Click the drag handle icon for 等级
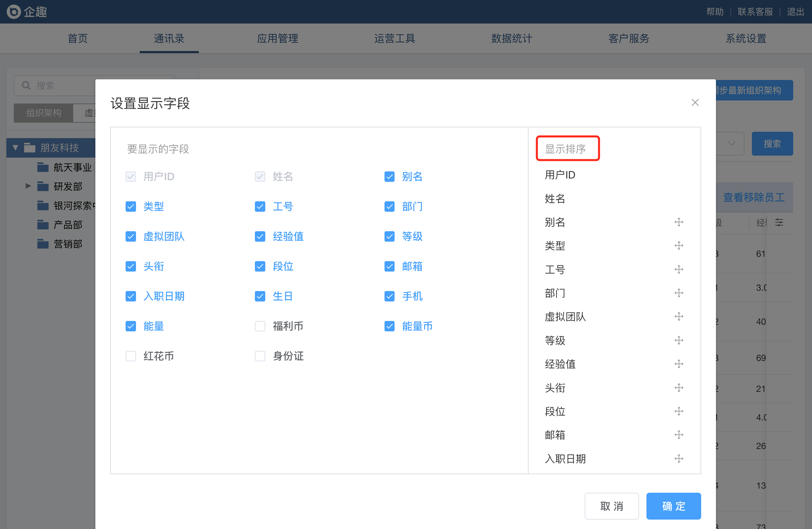812x529 pixels. tap(679, 340)
